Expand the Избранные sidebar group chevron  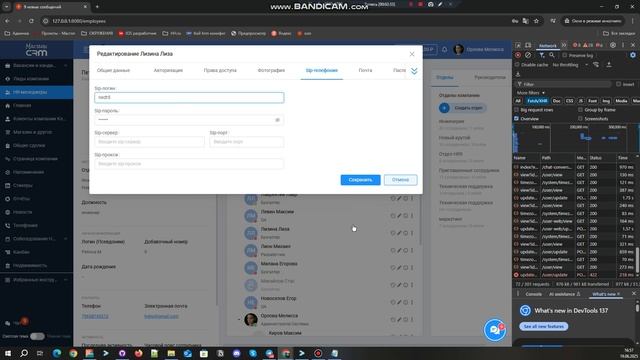(66, 280)
